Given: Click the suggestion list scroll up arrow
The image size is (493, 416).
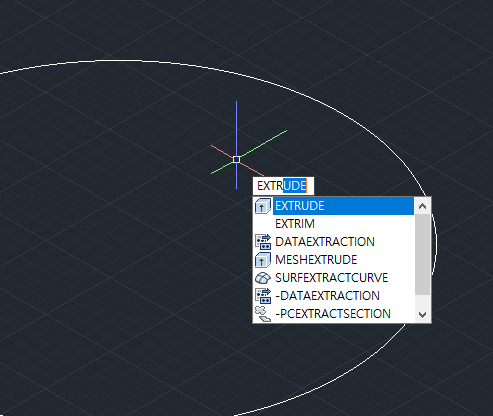Looking at the screenshot, I should (422, 206).
